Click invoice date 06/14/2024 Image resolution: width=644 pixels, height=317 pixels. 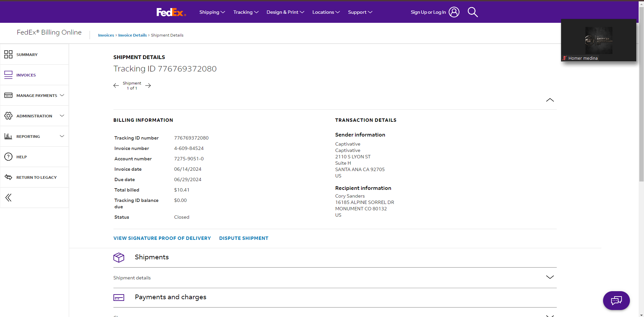(188, 169)
